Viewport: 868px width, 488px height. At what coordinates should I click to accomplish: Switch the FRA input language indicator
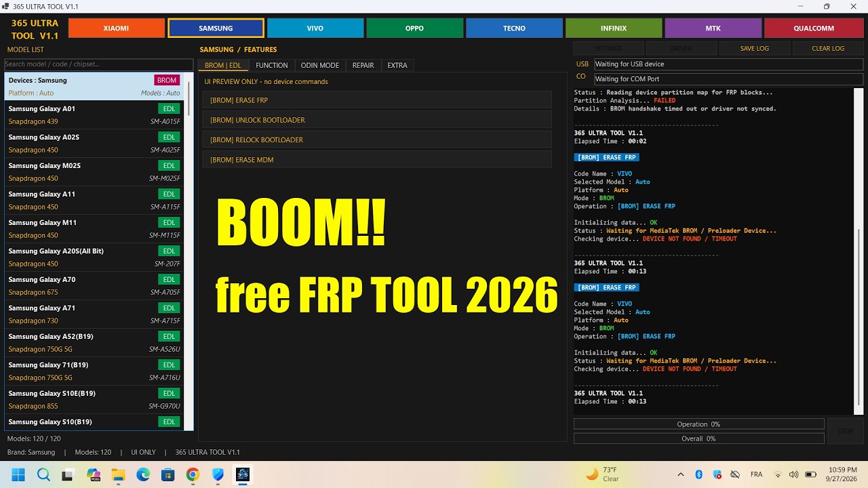click(756, 474)
